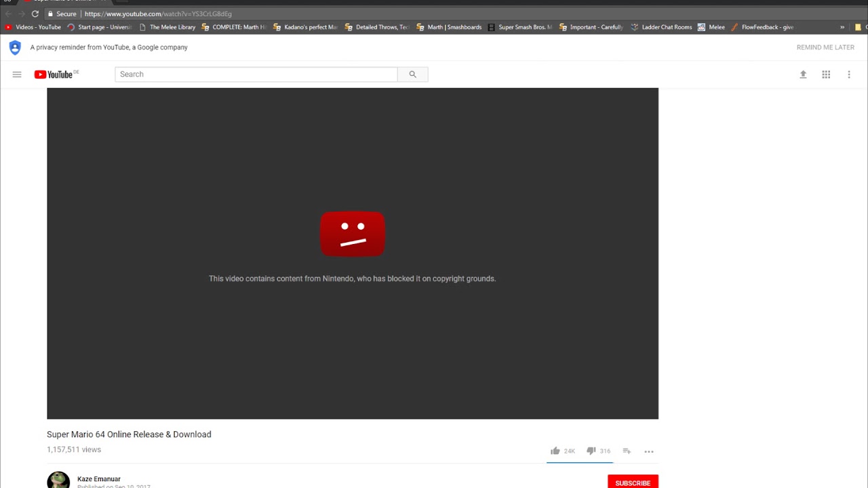This screenshot has width=868, height=488.
Task: Open the YouTube apps grid icon
Action: coord(826,75)
